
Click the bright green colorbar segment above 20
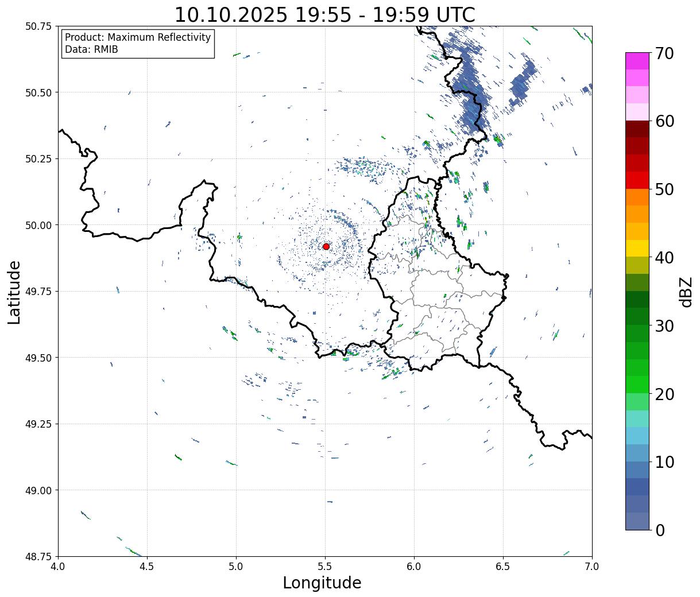(637, 385)
